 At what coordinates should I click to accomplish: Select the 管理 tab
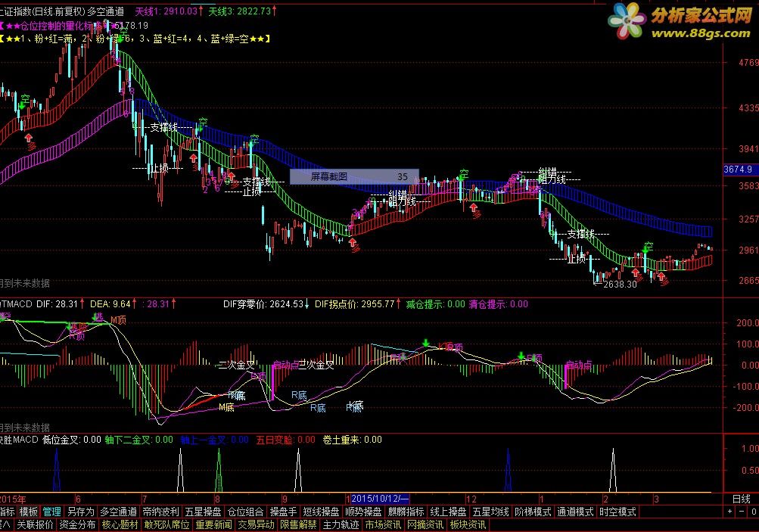(x=51, y=512)
